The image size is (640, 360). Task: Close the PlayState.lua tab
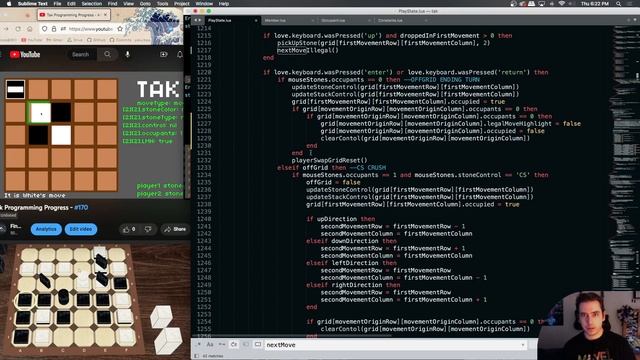[256, 20]
